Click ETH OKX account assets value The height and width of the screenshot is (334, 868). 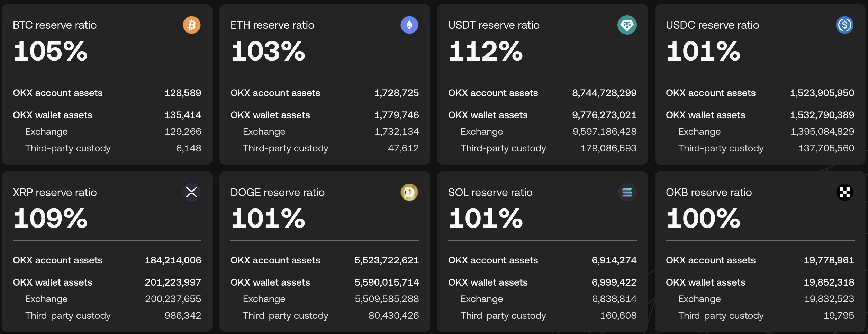(397, 93)
